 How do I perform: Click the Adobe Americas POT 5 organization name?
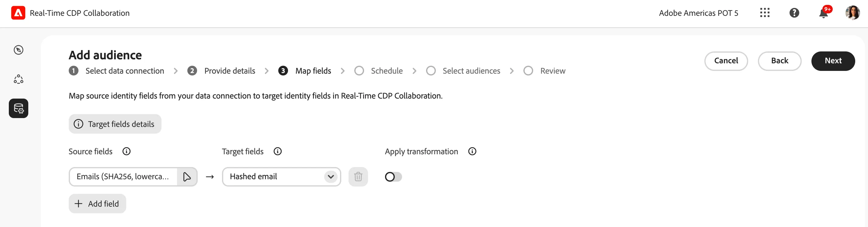tap(699, 13)
